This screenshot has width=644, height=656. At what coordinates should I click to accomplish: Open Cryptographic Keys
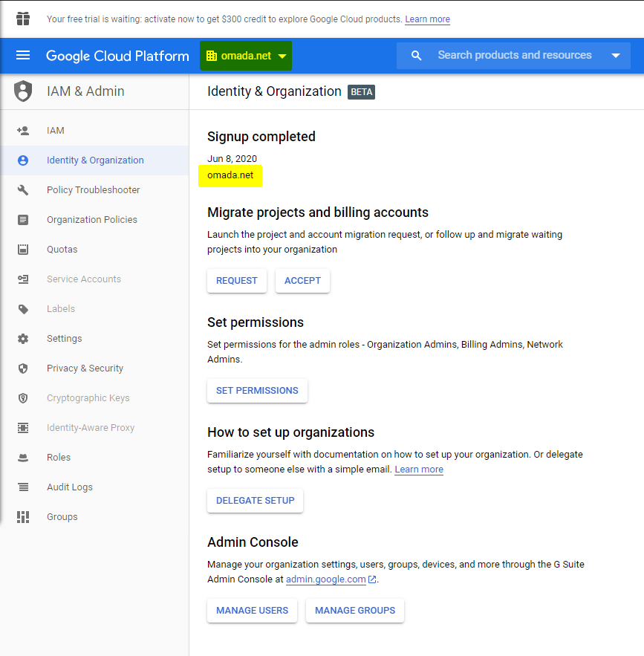click(x=94, y=398)
